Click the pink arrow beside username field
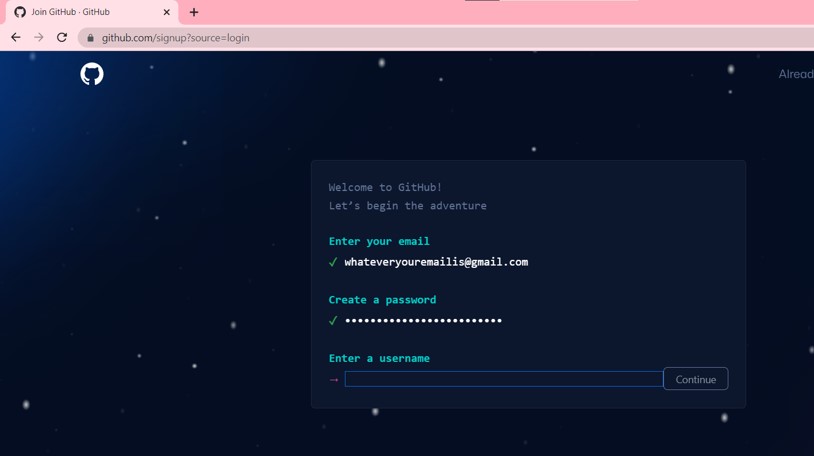814x456 pixels. pos(334,380)
